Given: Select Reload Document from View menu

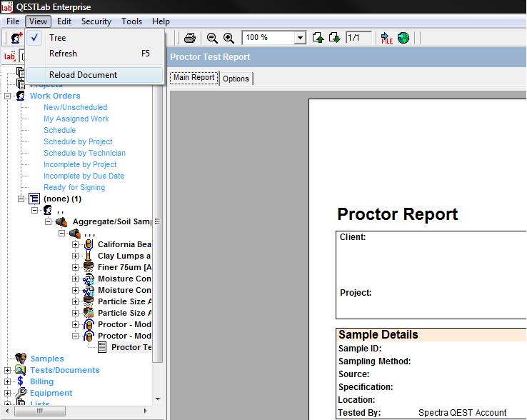Looking at the screenshot, I should (83, 75).
